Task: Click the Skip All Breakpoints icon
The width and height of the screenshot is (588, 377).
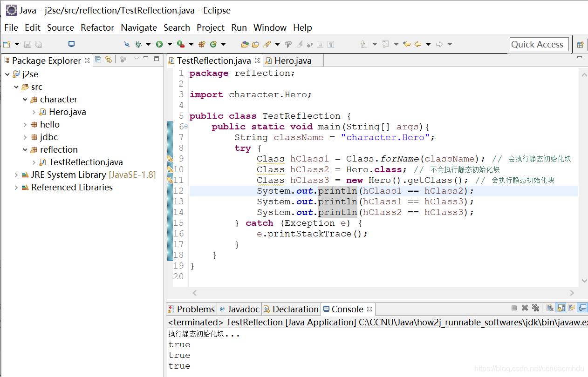Action: click(x=127, y=44)
